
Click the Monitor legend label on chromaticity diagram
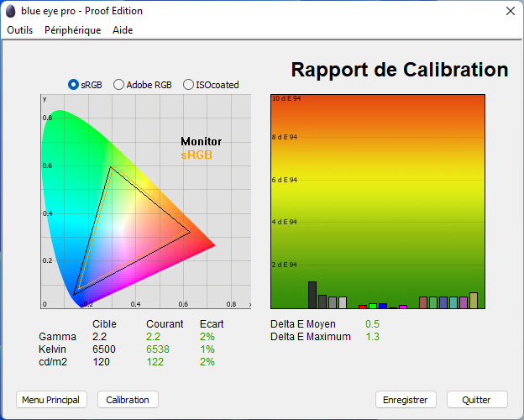point(202,142)
